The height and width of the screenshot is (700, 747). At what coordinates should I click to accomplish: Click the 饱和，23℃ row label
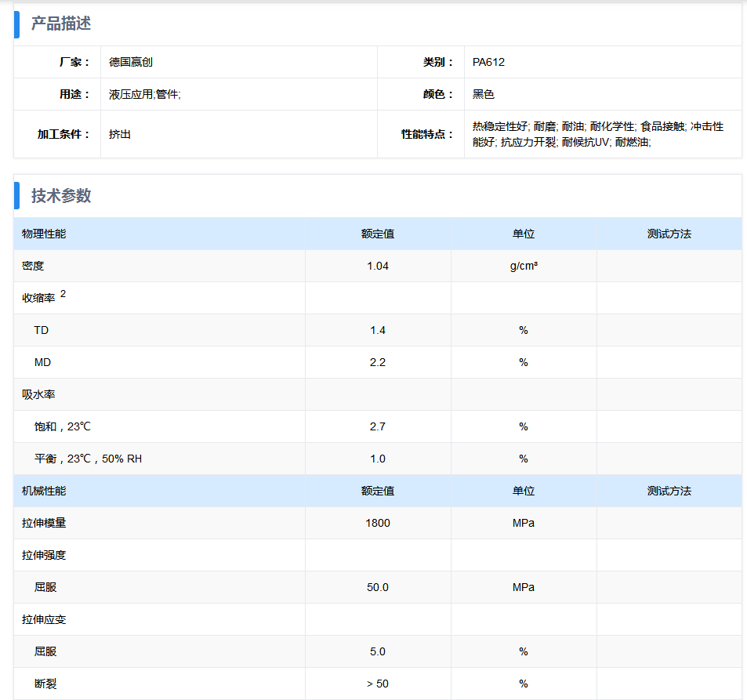[x=63, y=426]
